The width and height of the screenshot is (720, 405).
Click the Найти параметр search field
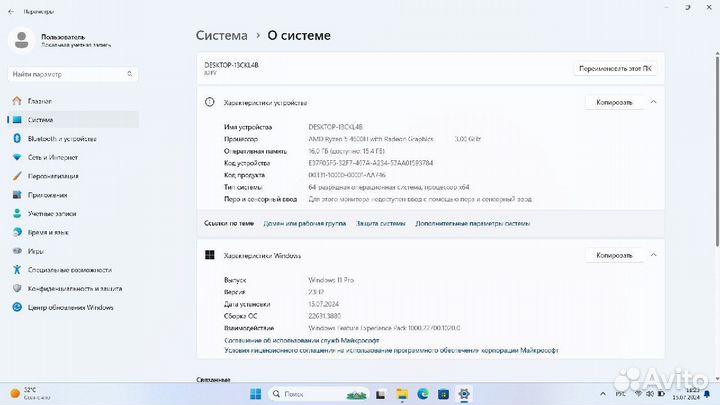[73, 74]
